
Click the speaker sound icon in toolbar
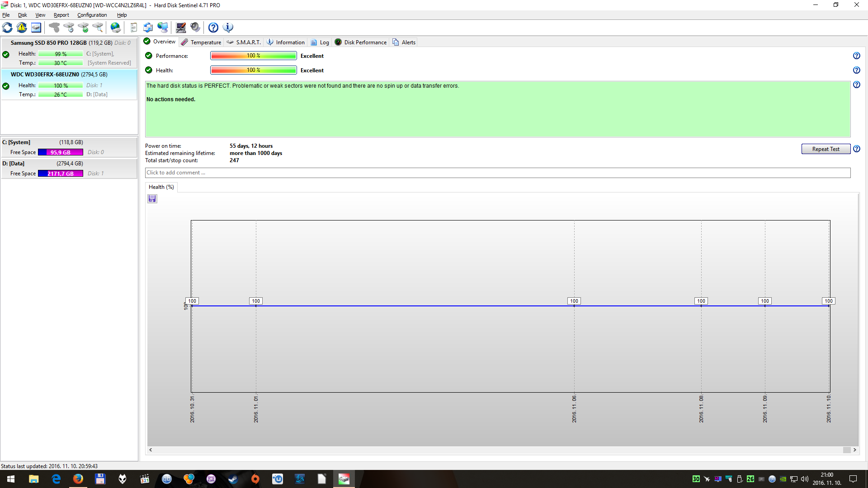click(195, 28)
